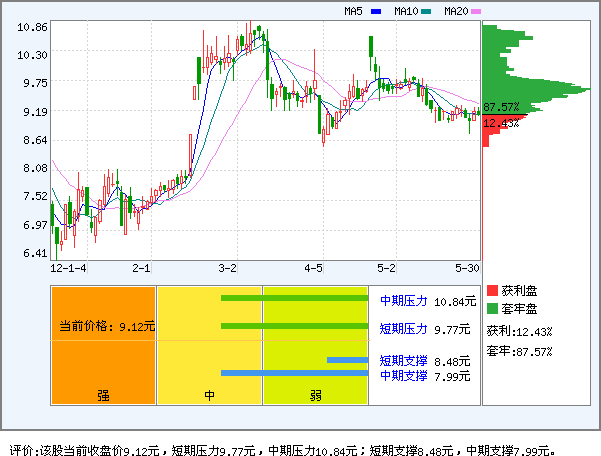Viewport: 601px width, 456px height.
Task: Open the 中期压力 link
Action: coord(403,300)
